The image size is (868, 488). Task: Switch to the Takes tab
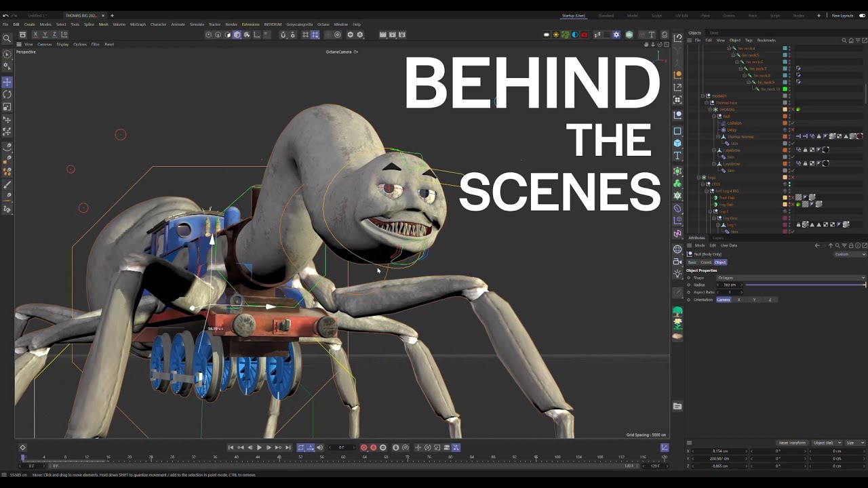point(714,33)
